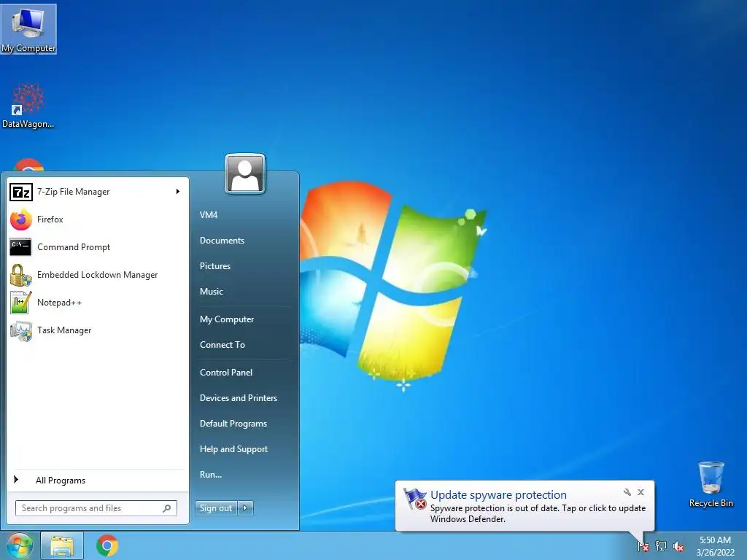Image resolution: width=747 pixels, height=560 pixels.
Task: Click the user account picture
Action: (245, 174)
